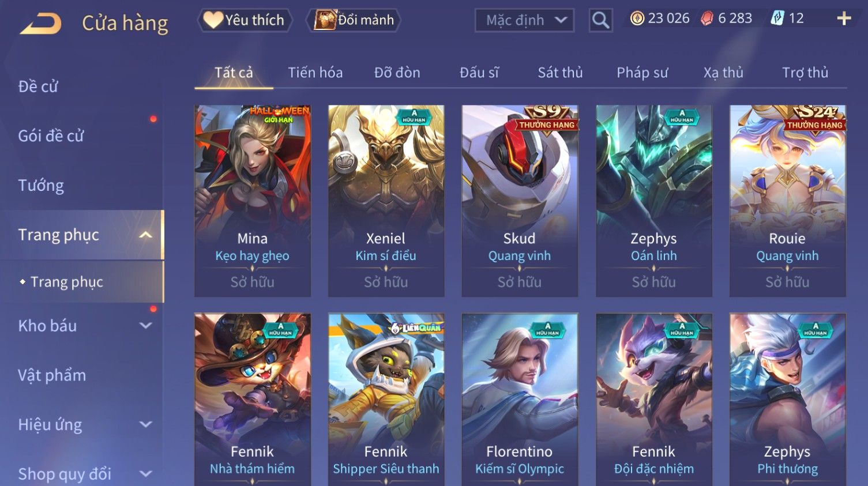Screen dimensions: 868x486
Task: Go to Gói đề cử menu
Action: coord(51,136)
